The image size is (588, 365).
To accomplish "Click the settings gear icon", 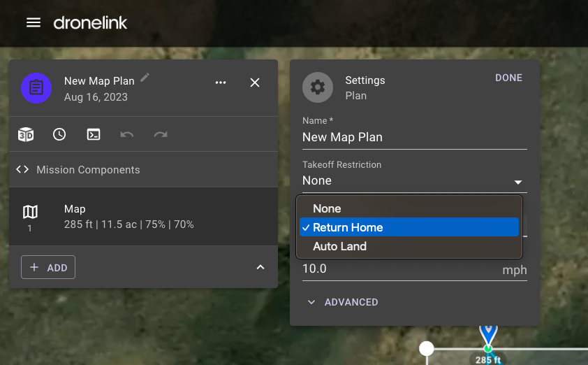I will pos(318,87).
